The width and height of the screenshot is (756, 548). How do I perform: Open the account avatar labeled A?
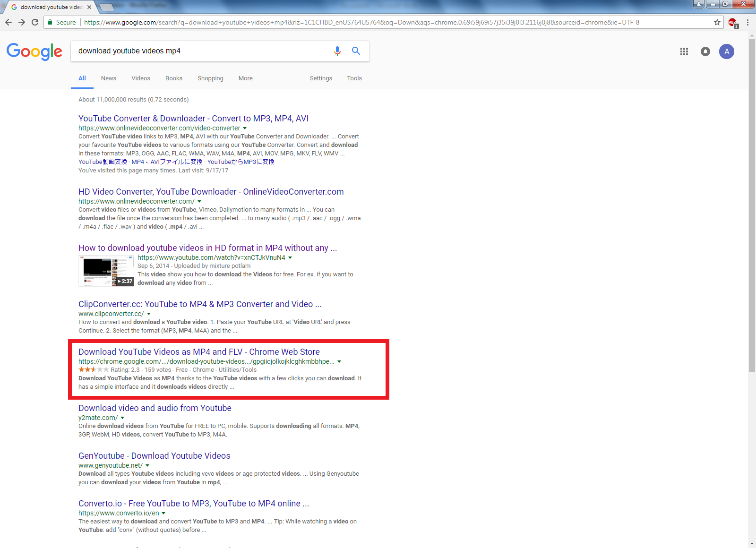[x=727, y=51]
